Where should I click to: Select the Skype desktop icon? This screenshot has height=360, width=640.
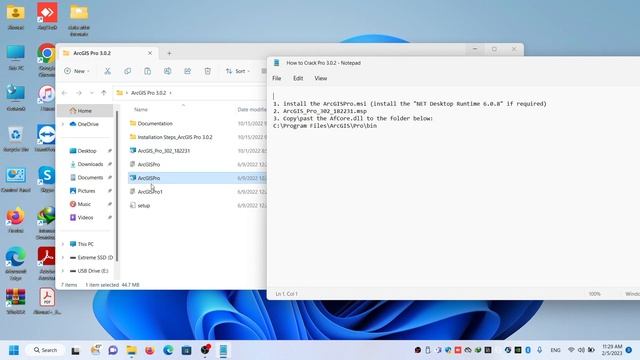(47, 179)
